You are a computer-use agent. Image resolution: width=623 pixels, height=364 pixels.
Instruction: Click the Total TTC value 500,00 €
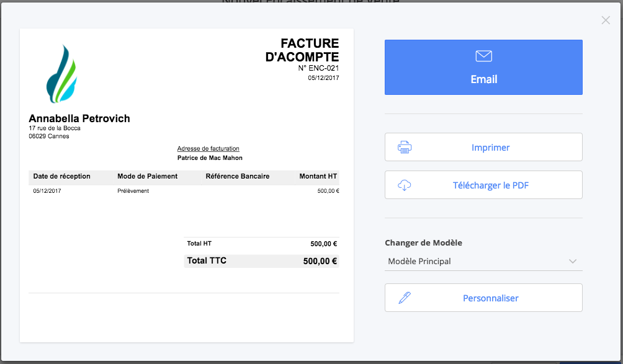[320, 261]
